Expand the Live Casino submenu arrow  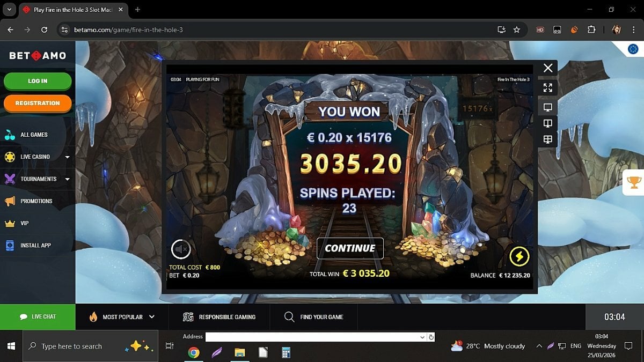pos(67,157)
